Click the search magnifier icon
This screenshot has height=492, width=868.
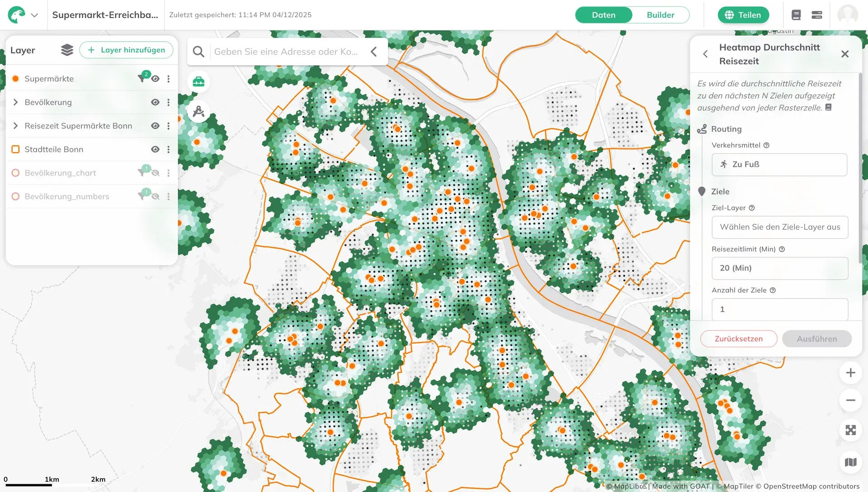click(x=198, y=52)
